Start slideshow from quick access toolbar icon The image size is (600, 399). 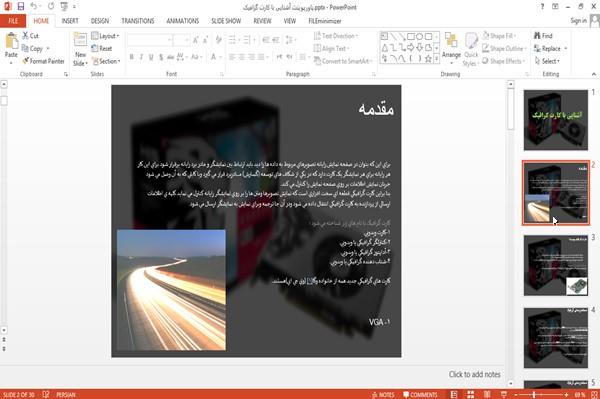(x=64, y=6)
